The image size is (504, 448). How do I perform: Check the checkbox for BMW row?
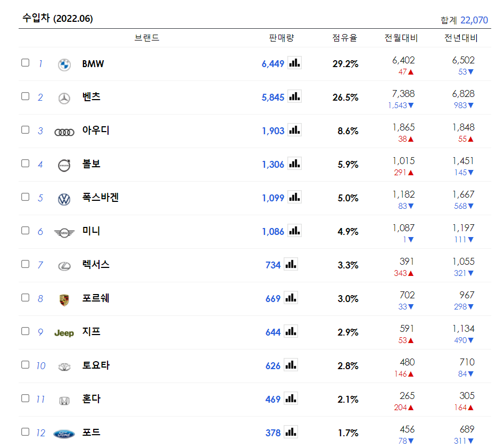point(25,62)
